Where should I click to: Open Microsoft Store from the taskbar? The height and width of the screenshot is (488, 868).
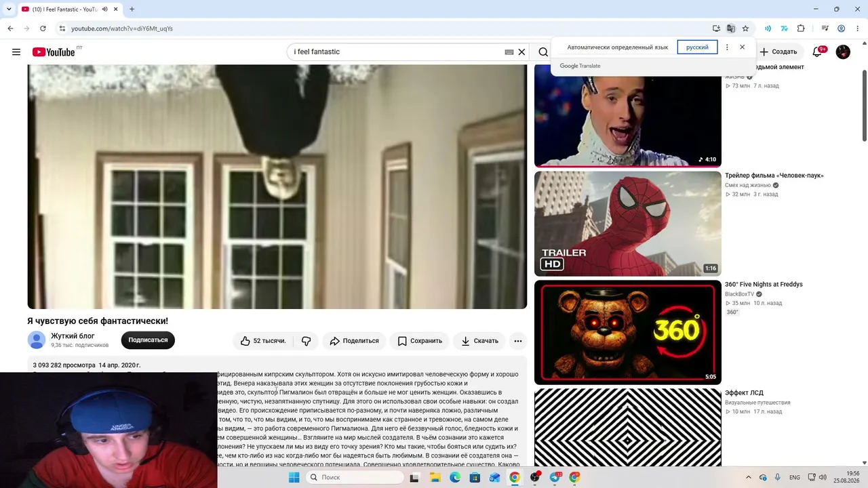tap(475, 477)
